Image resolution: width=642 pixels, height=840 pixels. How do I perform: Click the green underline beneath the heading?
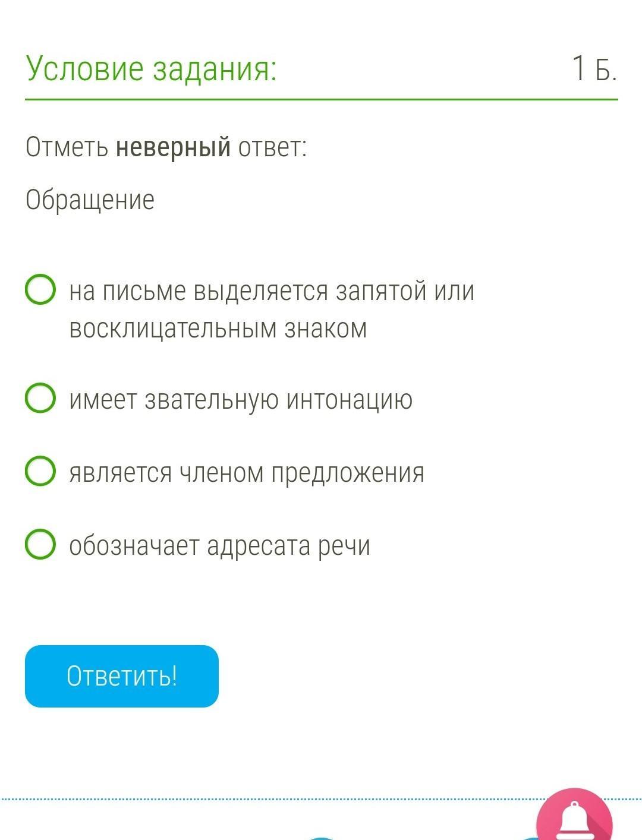pos(321,99)
